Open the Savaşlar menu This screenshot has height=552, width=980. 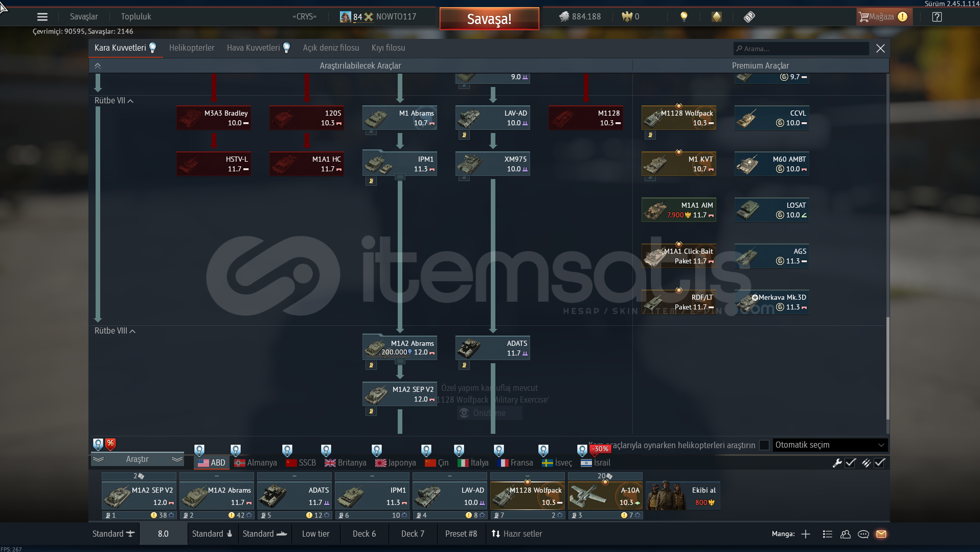[84, 16]
